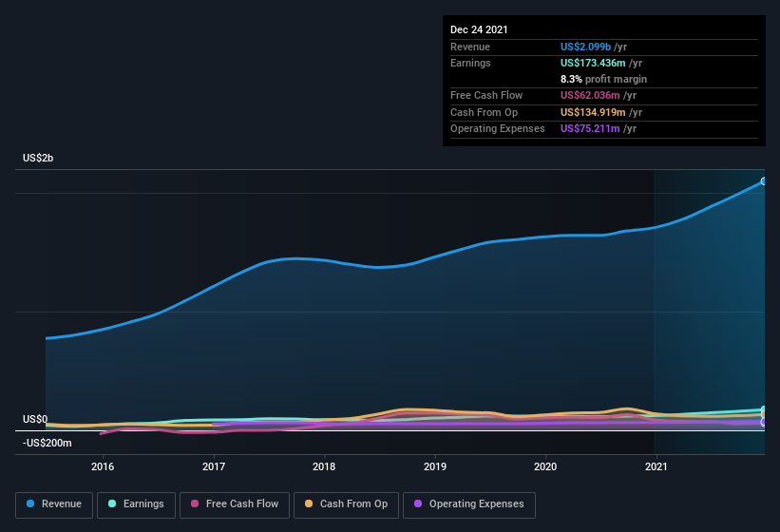Click the Revenue line endpoint marker
Viewport: 780px width, 532px height.
764,181
